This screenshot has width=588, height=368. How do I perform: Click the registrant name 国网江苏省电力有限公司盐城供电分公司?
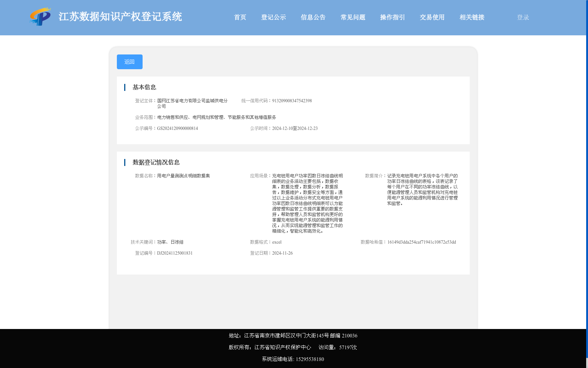coord(193,103)
